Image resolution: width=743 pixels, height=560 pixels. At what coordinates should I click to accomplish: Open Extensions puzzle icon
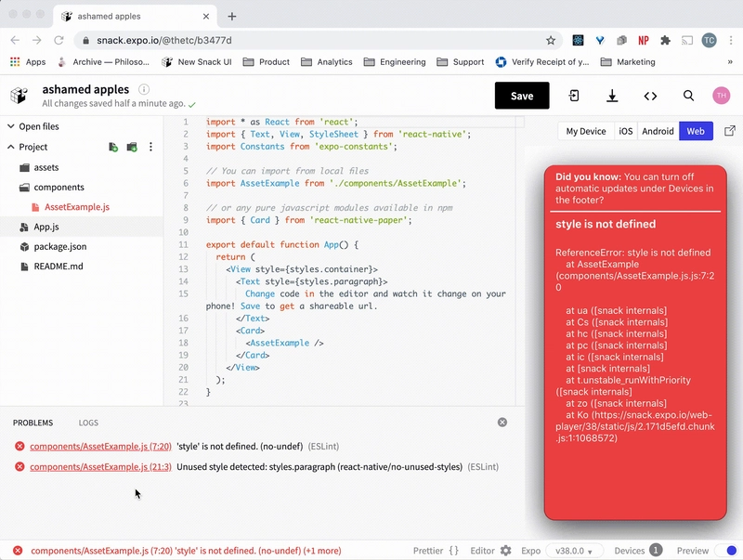(665, 40)
